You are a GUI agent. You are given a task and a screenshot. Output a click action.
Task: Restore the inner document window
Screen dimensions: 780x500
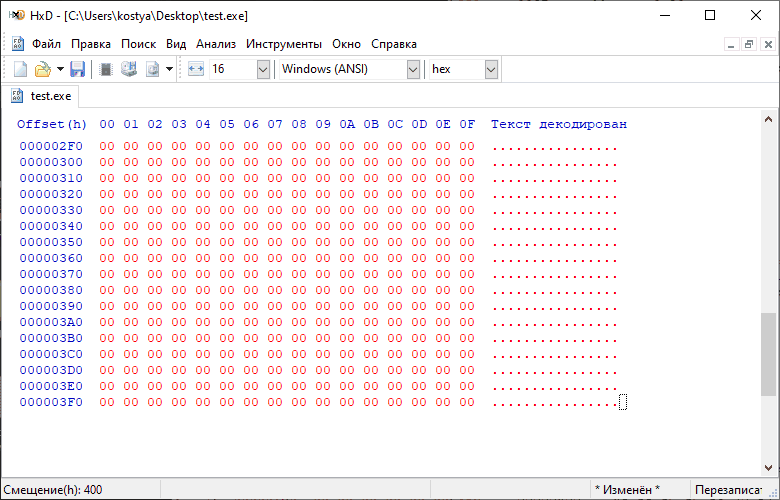pyautogui.click(x=749, y=45)
